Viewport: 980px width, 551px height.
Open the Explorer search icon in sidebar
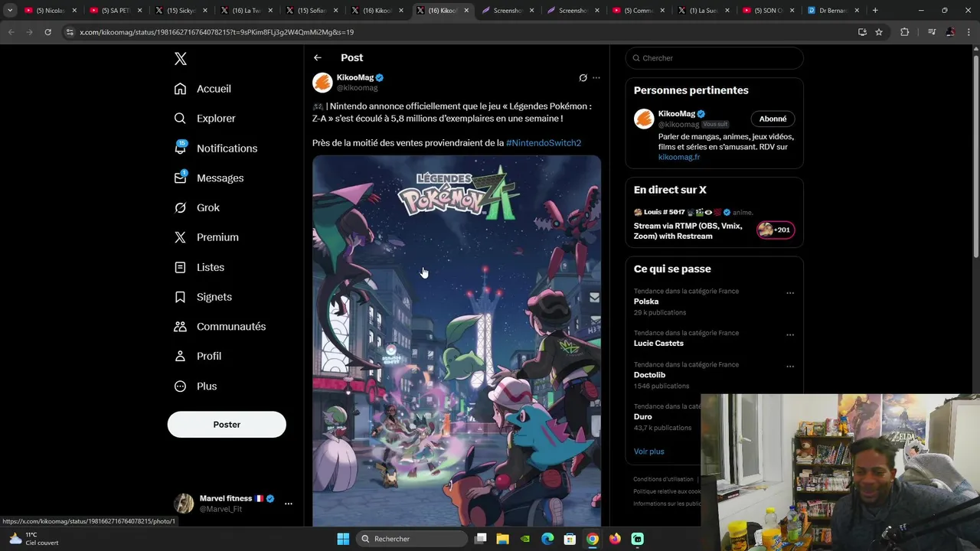click(x=180, y=119)
